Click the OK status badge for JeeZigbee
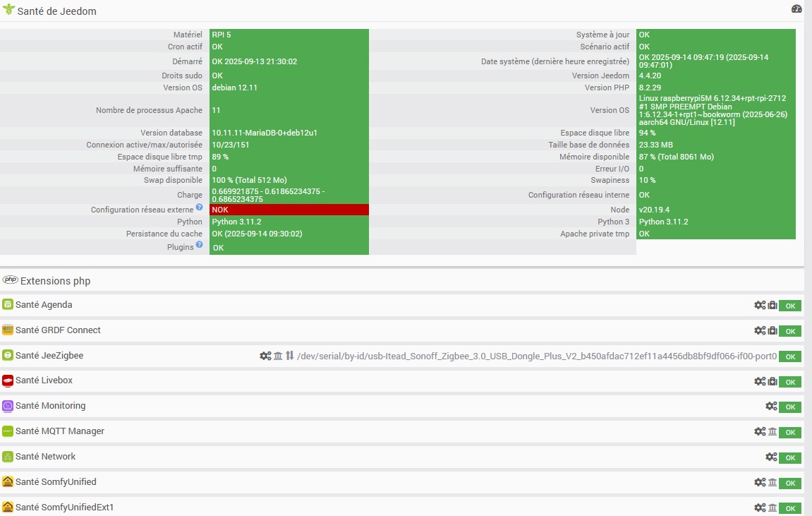 click(x=790, y=356)
